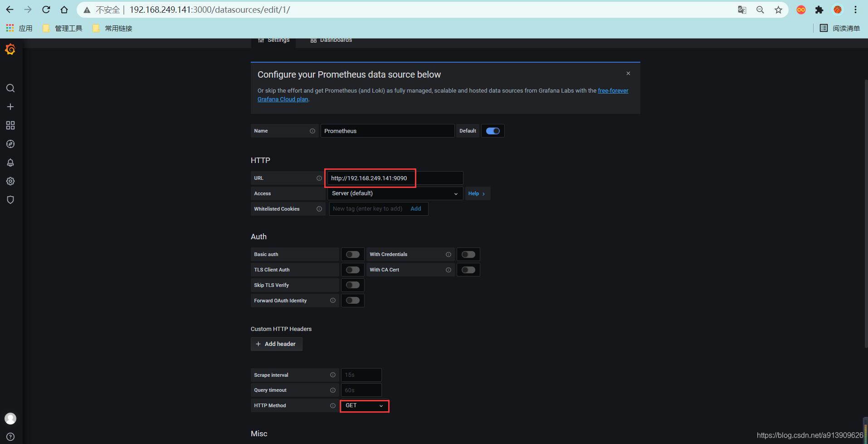This screenshot has height=444, width=868.
Task: Close the Prometheus configure banner
Action: pos(628,74)
